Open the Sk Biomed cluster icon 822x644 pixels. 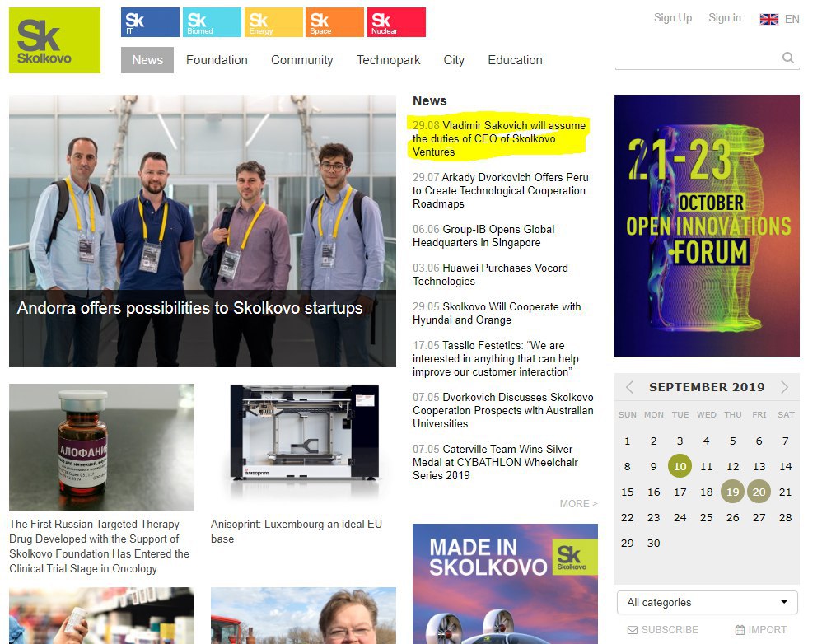[212, 22]
